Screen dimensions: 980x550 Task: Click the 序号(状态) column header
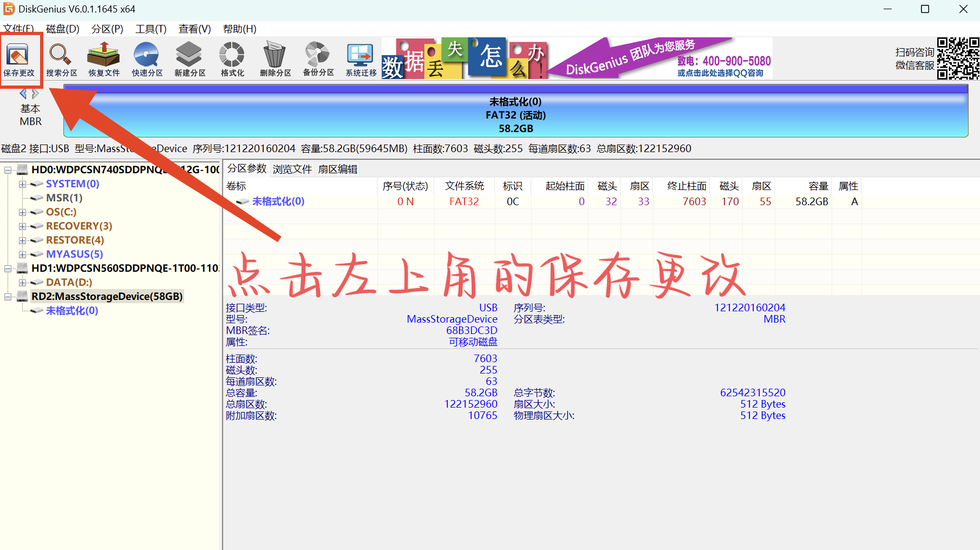[x=406, y=186]
